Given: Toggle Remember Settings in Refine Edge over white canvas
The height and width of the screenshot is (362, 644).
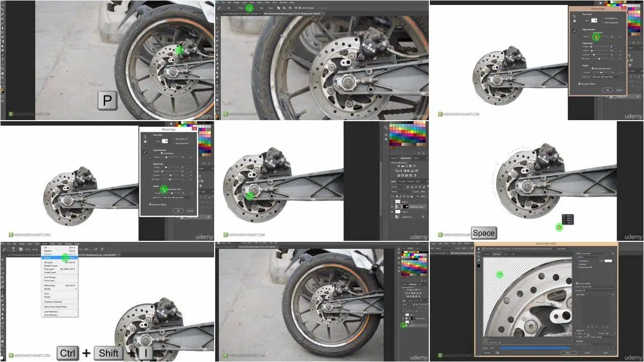Looking at the screenshot, I should [x=150, y=205].
